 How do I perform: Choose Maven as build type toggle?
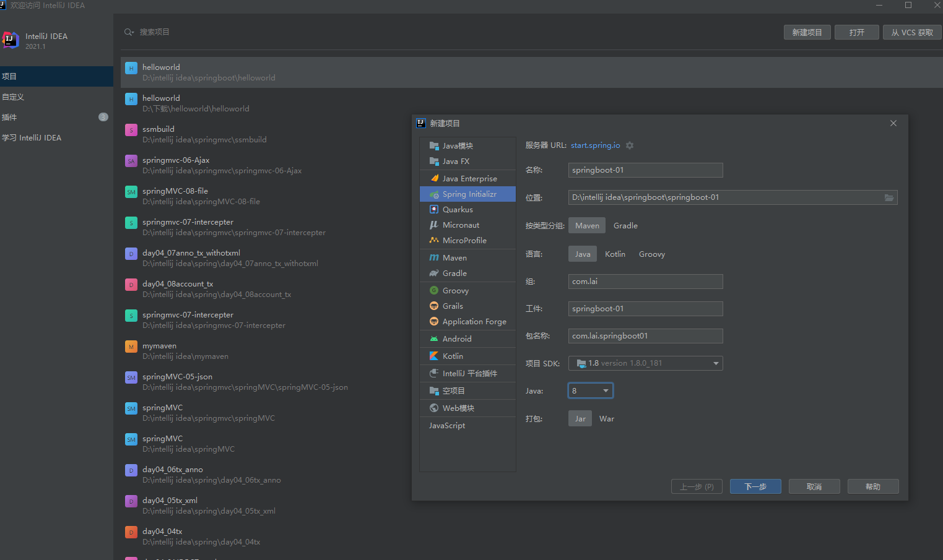point(587,226)
